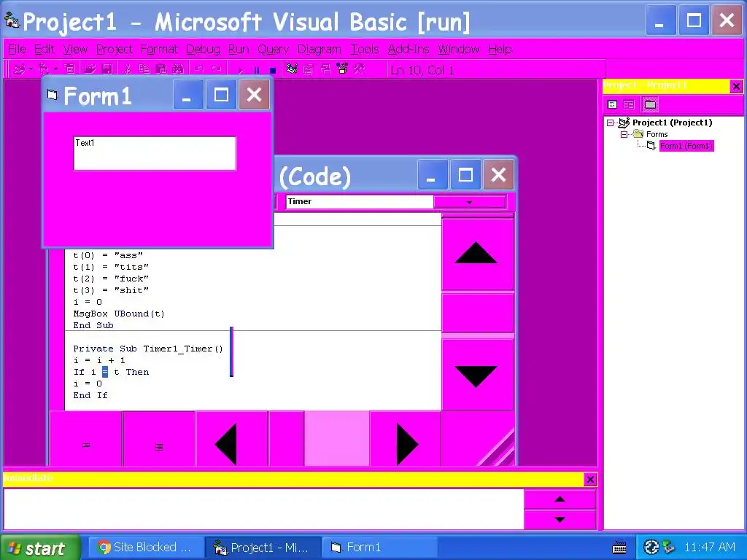Click View Code icon in the Project panel
The width and height of the screenshot is (747, 560).
point(612,104)
